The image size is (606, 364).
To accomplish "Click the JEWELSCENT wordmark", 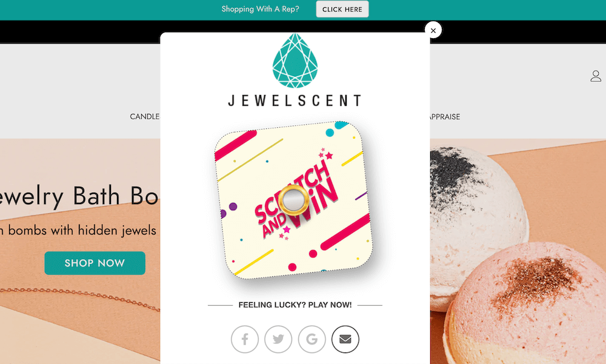I will (x=295, y=101).
